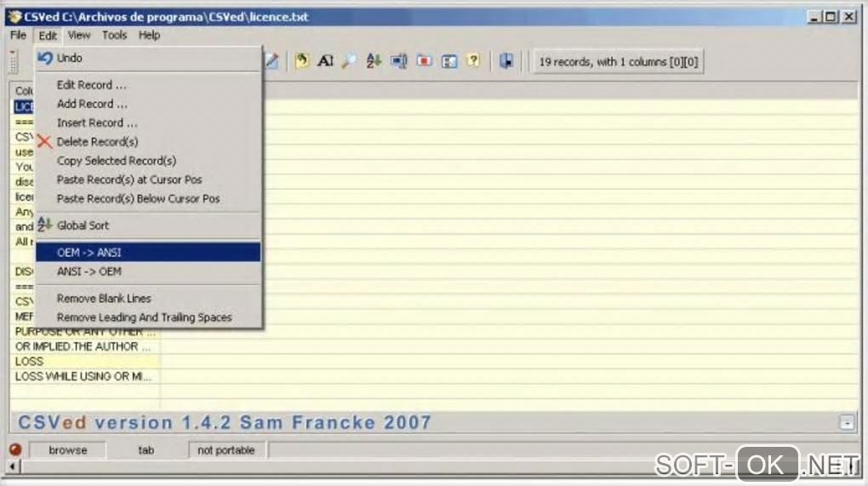This screenshot has height=486, width=868.
Task: Click the 'AI' font toolbar icon
Action: pyautogui.click(x=325, y=61)
